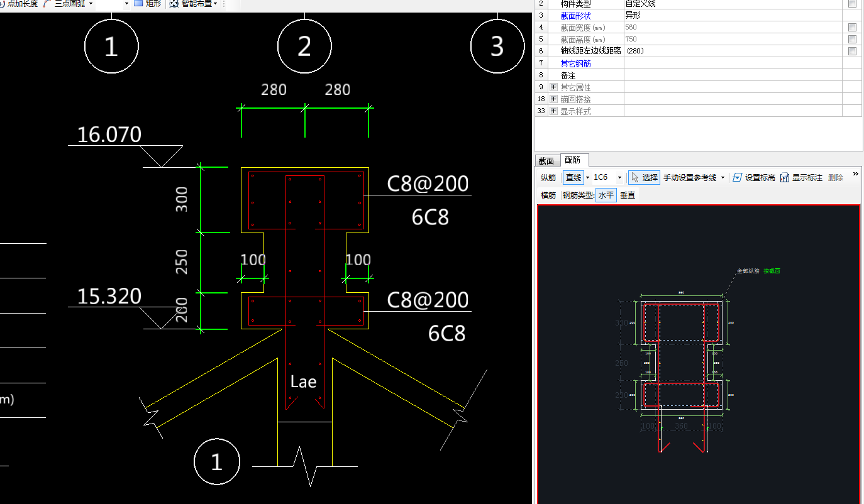The image size is (864, 504).
Task: Click the lower 6C8 rebar annotation
Action: click(446, 333)
